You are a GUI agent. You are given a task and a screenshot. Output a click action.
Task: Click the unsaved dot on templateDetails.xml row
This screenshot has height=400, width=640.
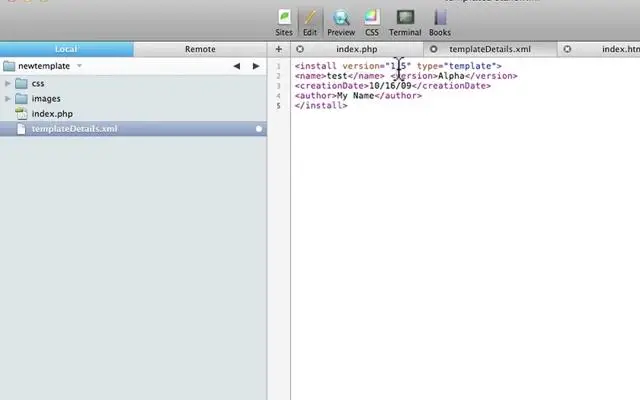tap(259, 129)
